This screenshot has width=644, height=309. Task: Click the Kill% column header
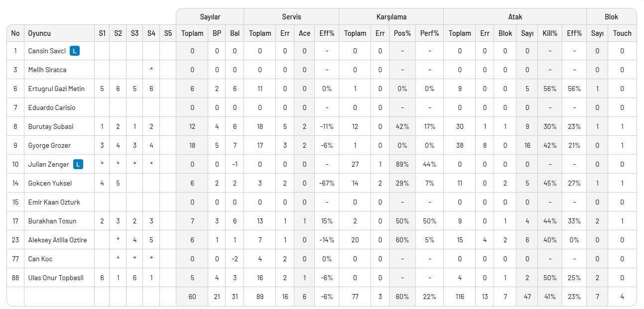[550, 33]
